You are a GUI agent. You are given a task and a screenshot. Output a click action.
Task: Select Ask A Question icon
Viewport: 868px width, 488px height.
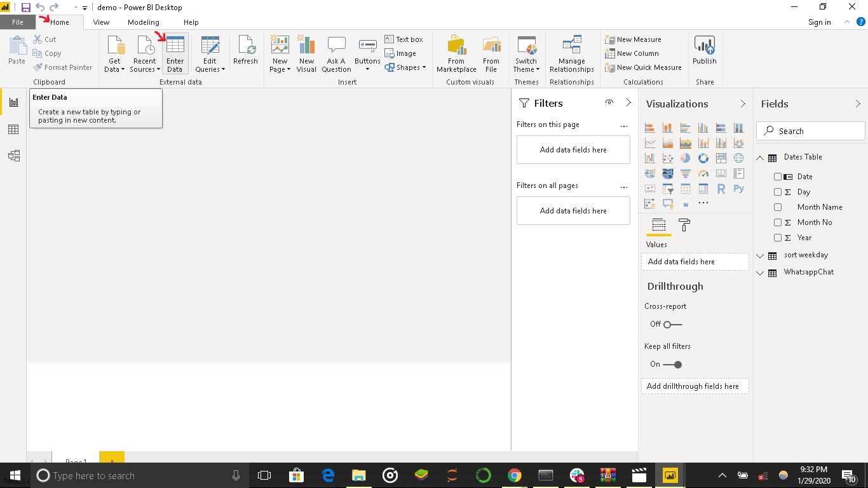click(x=336, y=53)
